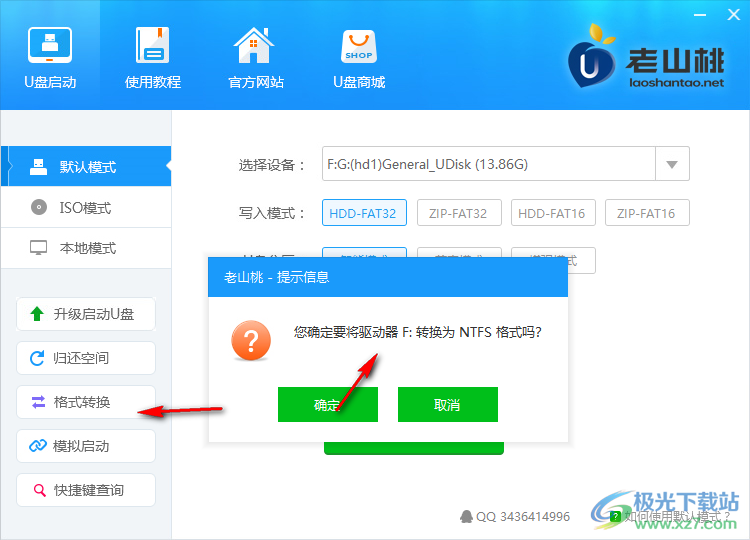Close the 老山桃 window
Viewport: 750px width, 540px height.
tap(734, 15)
